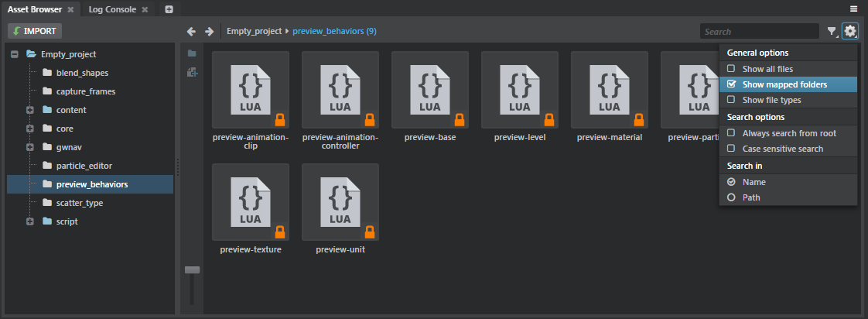Enable the Show all files checkbox
868x319 pixels.
tap(732, 69)
